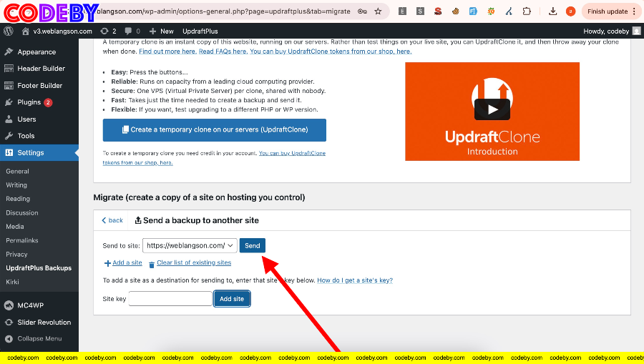Image resolution: width=644 pixels, height=364 pixels.
Task: Click the E extension icon in toolbar
Action: [402, 11]
